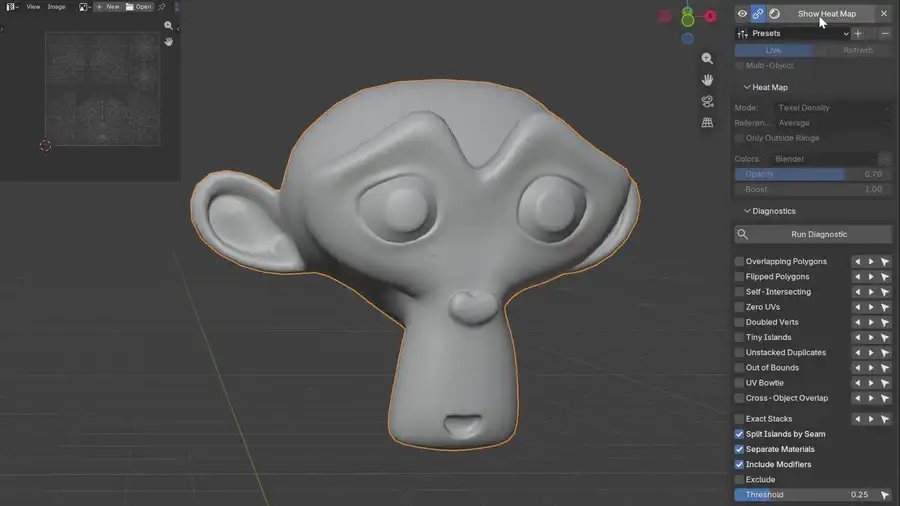Uncheck Split Islands by Seam
Image resolution: width=900 pixels, height=506 pixels.
(x=739, y=434)
